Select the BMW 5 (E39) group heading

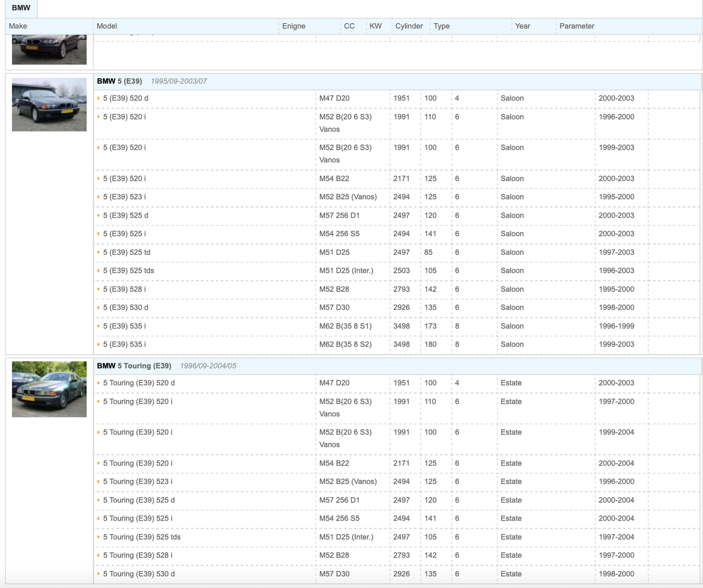[x=120, y=81]
